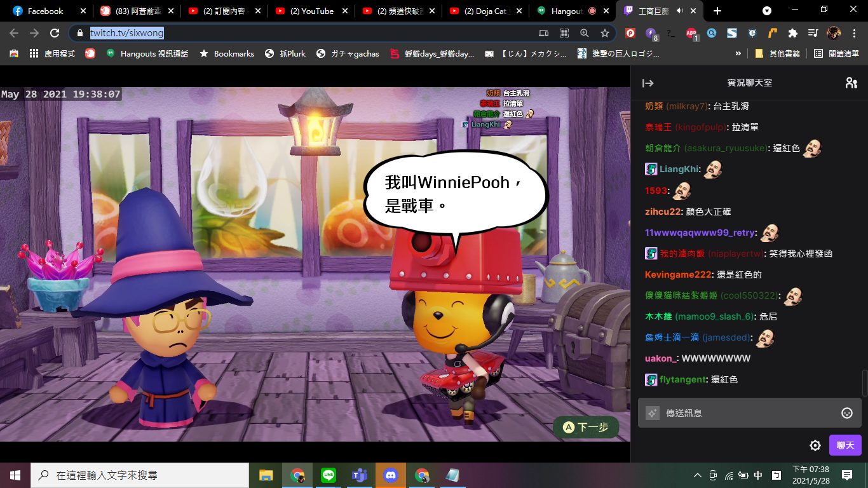Focus the 傳送訊息 chat input field
868x488 pixels.
[x=750, y=413]
